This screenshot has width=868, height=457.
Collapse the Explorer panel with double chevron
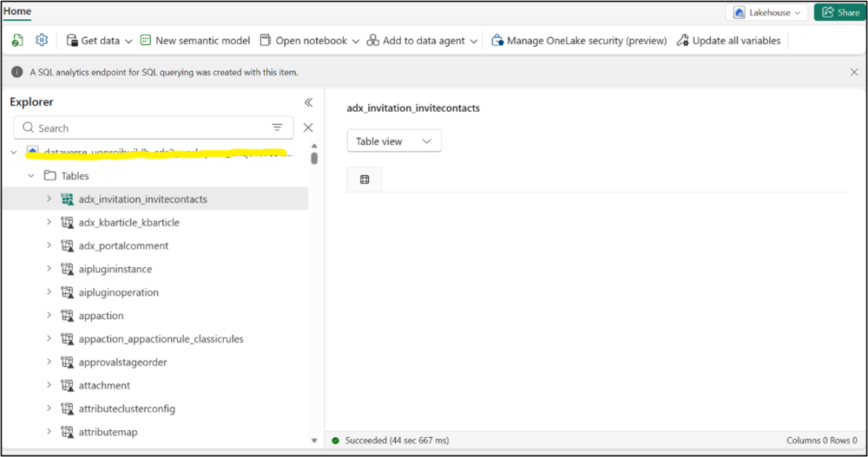click(x=308, y=102)
